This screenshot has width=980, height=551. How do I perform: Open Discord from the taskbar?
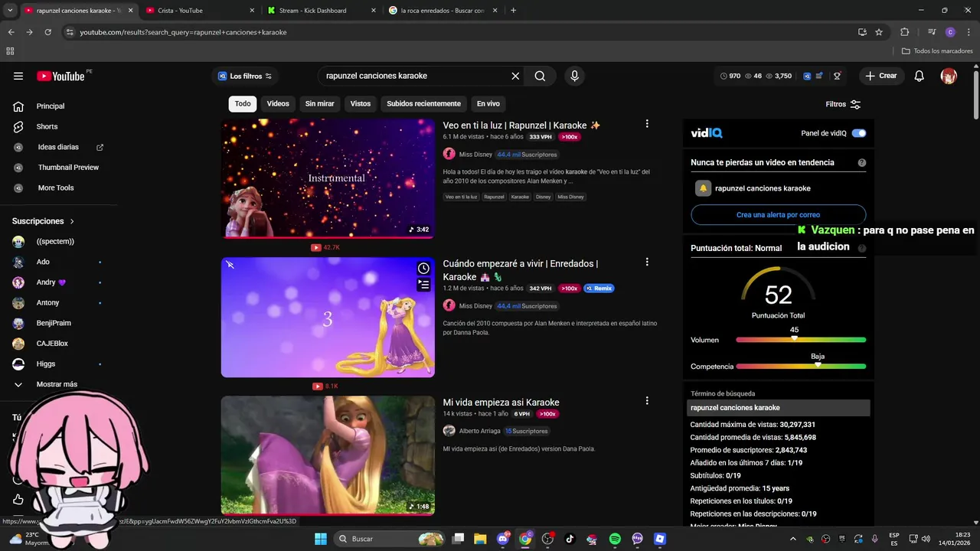tap(503, 539)
